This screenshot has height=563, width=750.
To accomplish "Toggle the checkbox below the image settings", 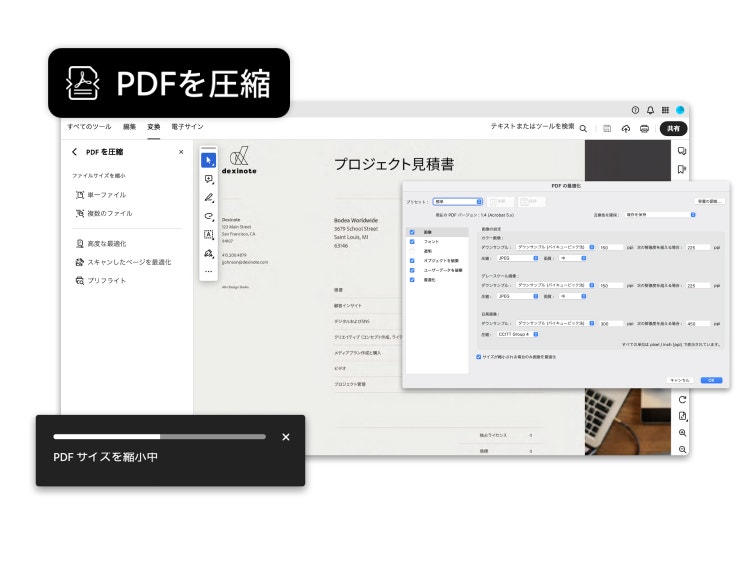I will point(478,357).
